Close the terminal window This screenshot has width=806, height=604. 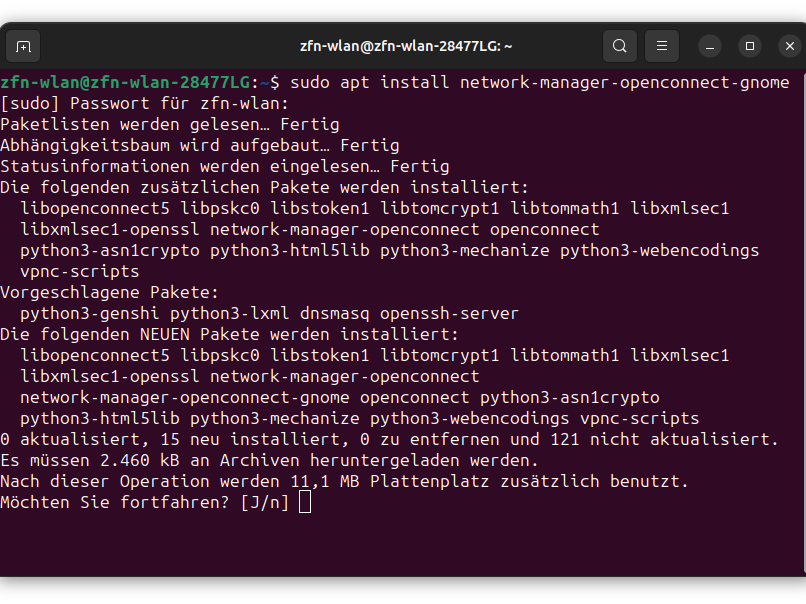pyautogui.click(x=789, y=46)
